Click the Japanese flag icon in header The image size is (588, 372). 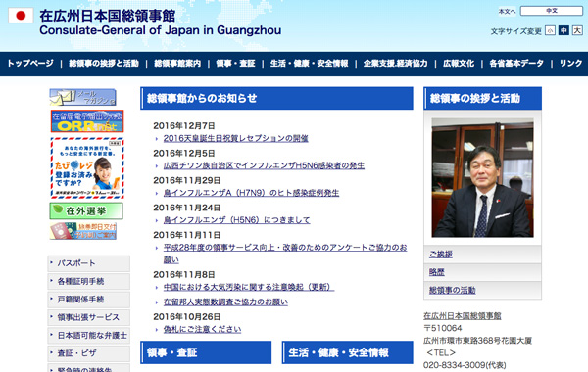click(x=21, y=16)
